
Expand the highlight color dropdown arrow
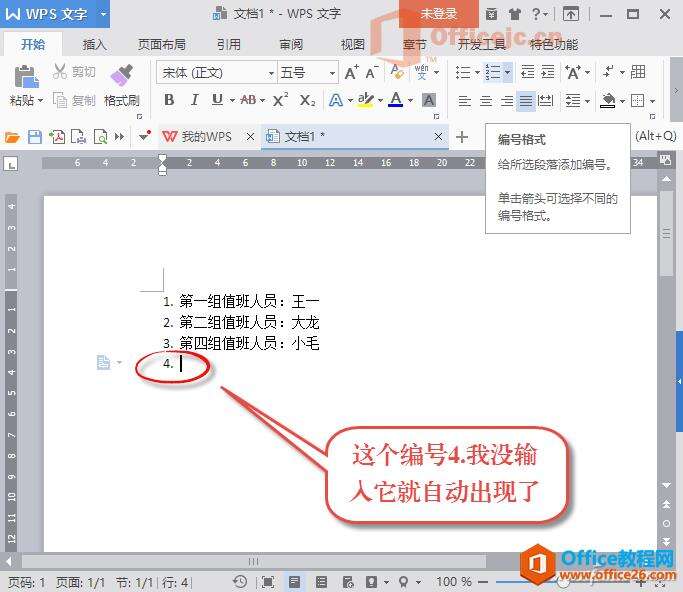click(x=380, y=101)
